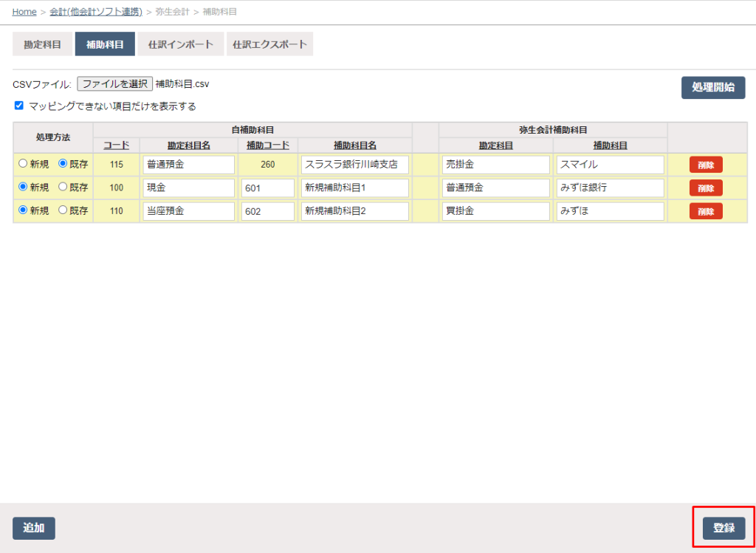Delete the スラスラ銀行川崎支店 row
Screen dimensions: 756x553
(x=706, y=165)
